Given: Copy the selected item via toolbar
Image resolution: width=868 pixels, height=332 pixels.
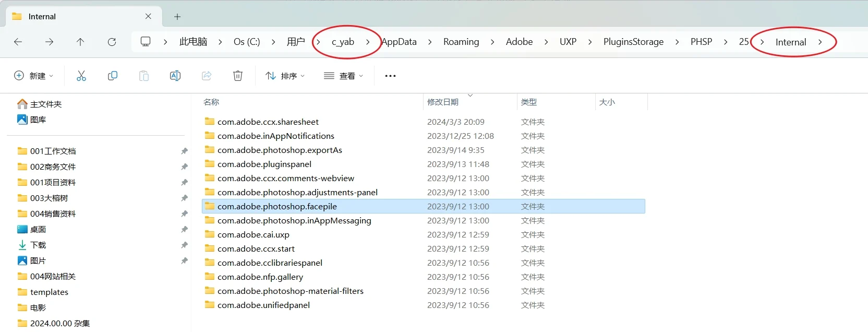Looking at the screenshot, I should (113, 76).
